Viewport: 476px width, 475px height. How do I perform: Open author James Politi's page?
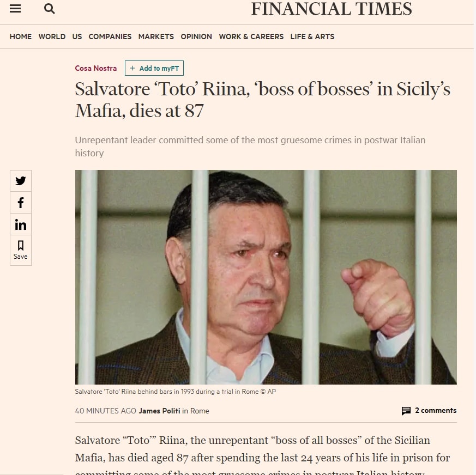tap(160, 411)
